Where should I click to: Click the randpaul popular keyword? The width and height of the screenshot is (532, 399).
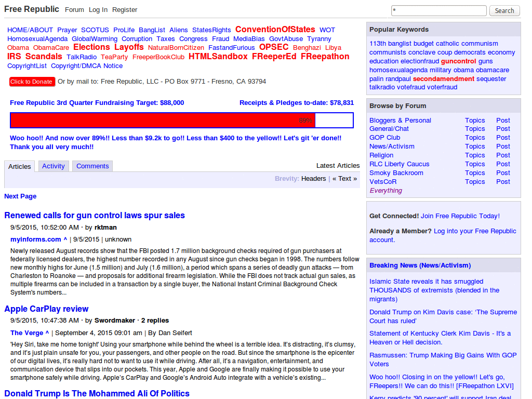point(398,79)
